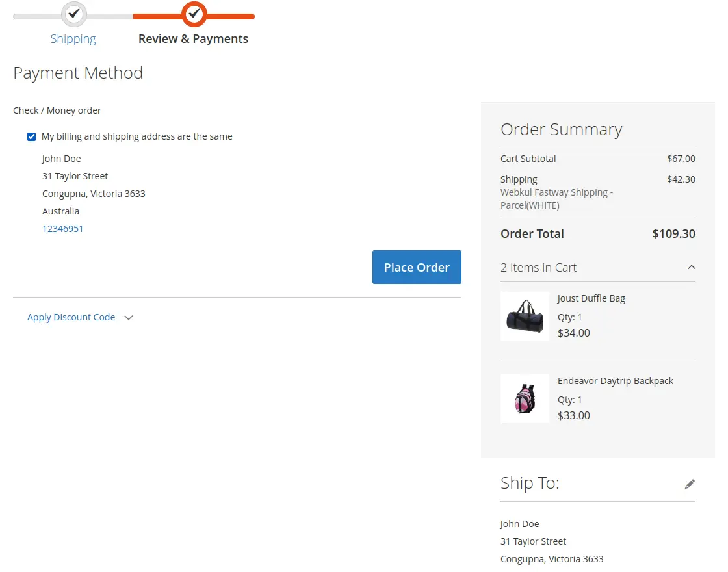This screenshot has width=728, height=572.
Task: Click the Review & Payments checkmark icon
Action: pos(193,15)
